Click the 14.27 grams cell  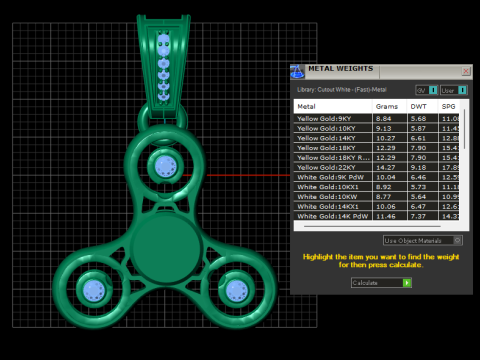tap(389, 167)
